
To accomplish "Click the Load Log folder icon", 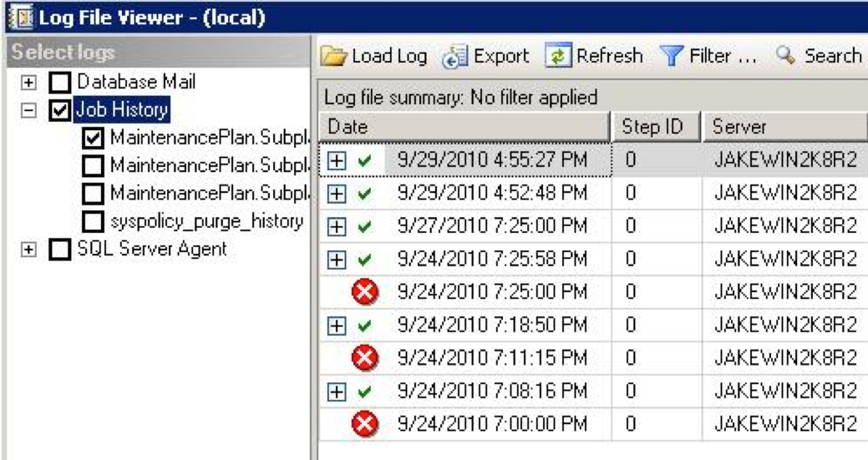I will (335, 57).
